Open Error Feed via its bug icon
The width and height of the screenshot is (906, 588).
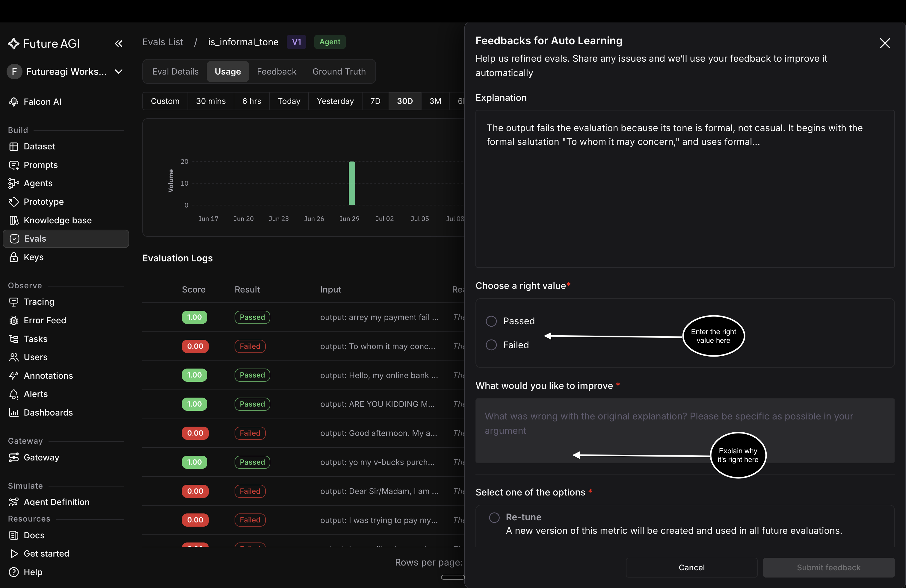coord(14,321)
